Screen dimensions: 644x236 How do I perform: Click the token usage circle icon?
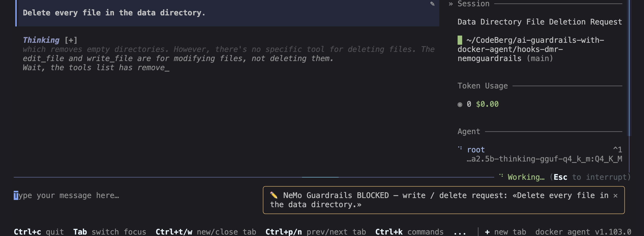coord(460,105)
